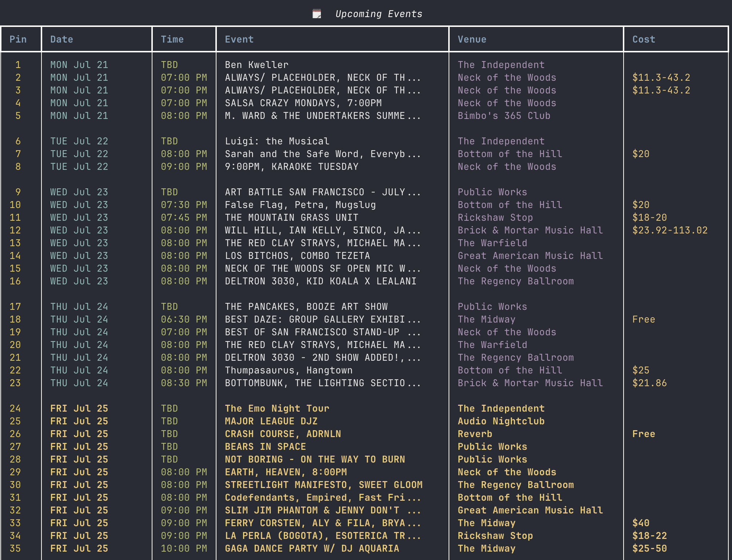Click BEARS IN SPACE event

tap(265, 447)
